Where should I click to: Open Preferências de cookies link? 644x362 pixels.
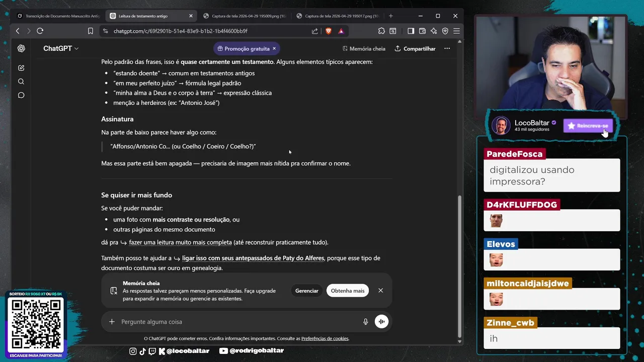click(325, 338)
